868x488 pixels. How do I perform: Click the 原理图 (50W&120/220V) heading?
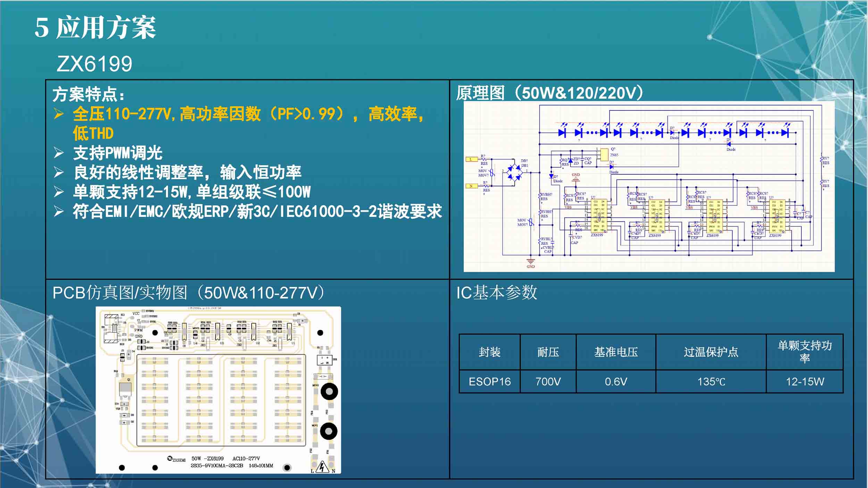tap(549, 93)
